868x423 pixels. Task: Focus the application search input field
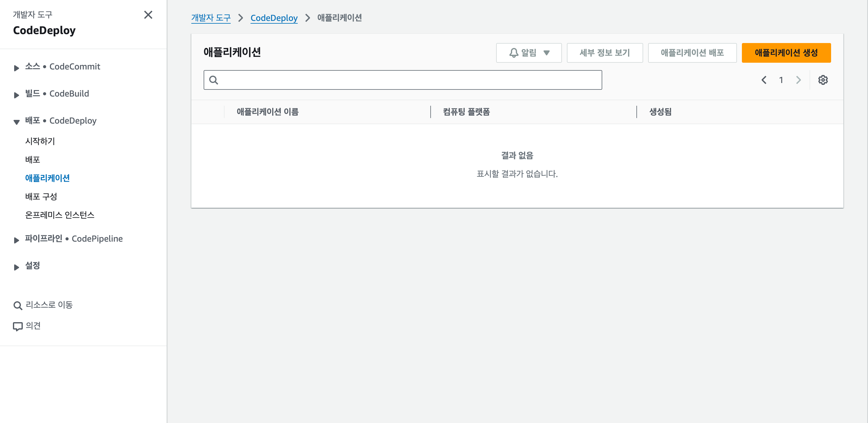click(x=408, y=80)
